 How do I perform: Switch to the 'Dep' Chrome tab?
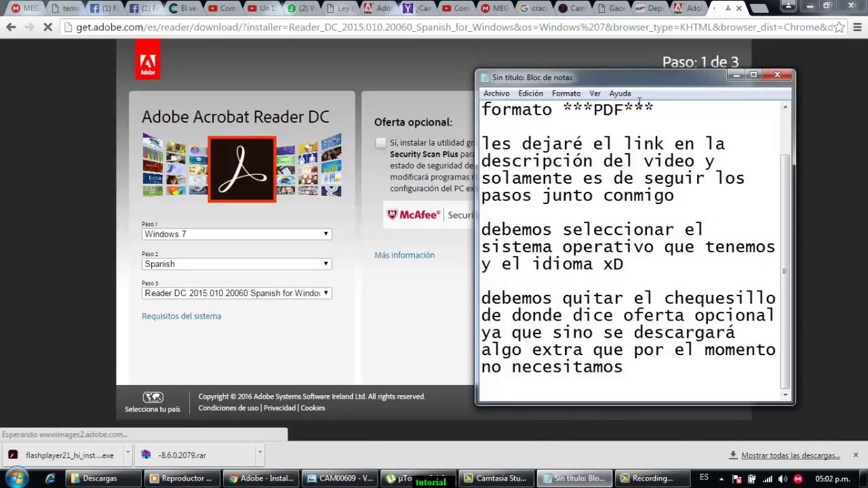[652, 8]
